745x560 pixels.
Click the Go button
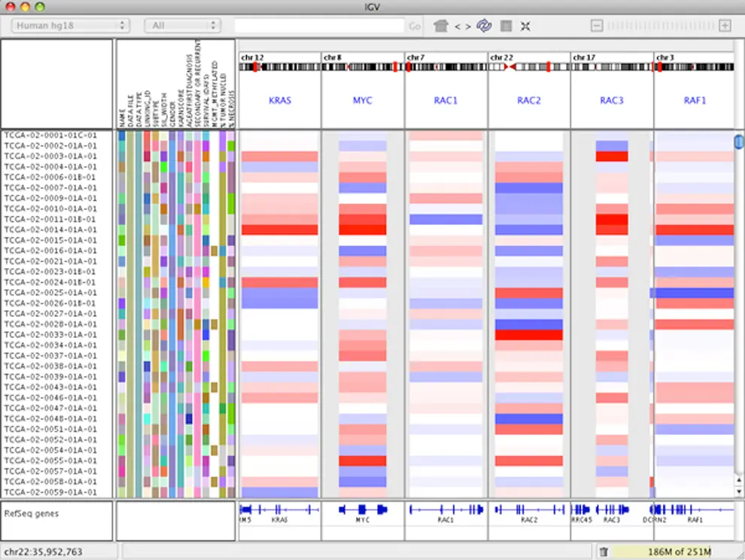415,26
